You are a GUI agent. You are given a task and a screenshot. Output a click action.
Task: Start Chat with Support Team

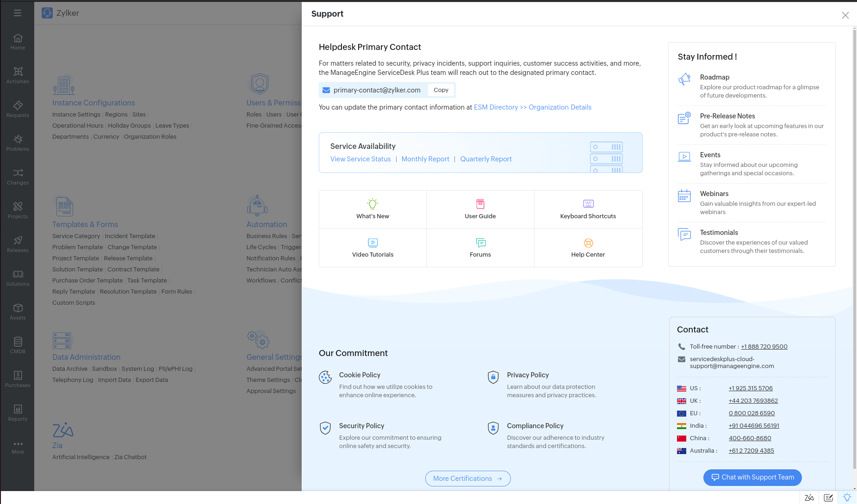point(752,478)
